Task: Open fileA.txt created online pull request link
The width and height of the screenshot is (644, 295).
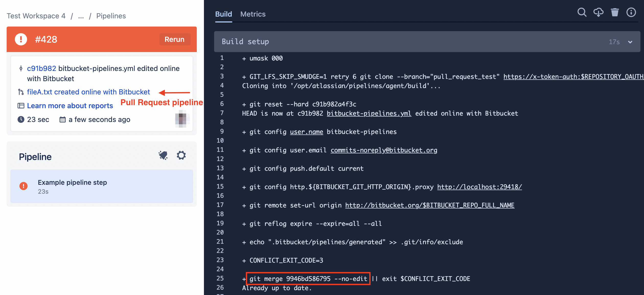Action: tap(88, 92)
